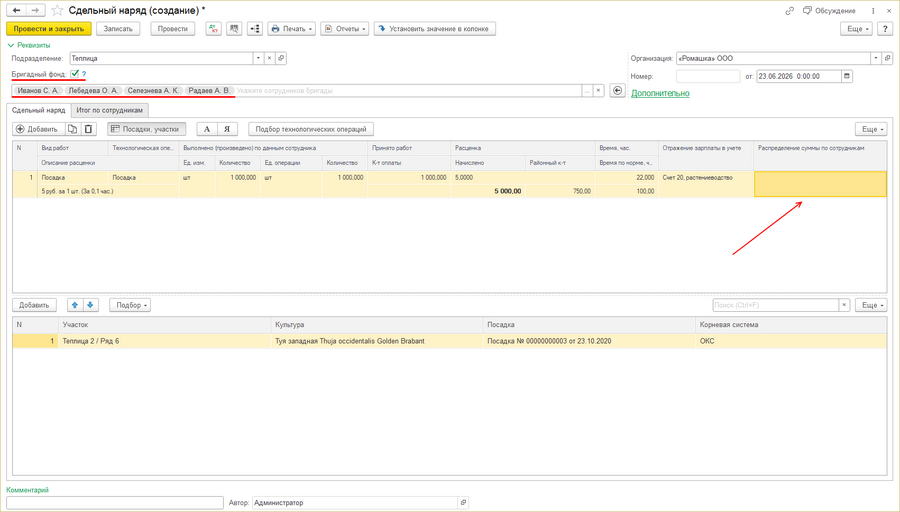Open the three-dot window options menu

click(x=873, y=11)
